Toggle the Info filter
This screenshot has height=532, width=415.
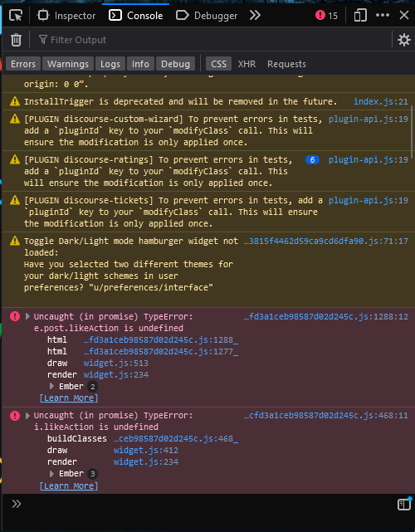(x=140, y=64)
